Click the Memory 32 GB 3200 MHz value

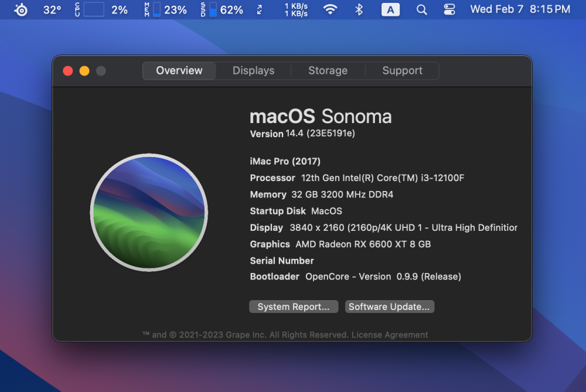point(342,195)
